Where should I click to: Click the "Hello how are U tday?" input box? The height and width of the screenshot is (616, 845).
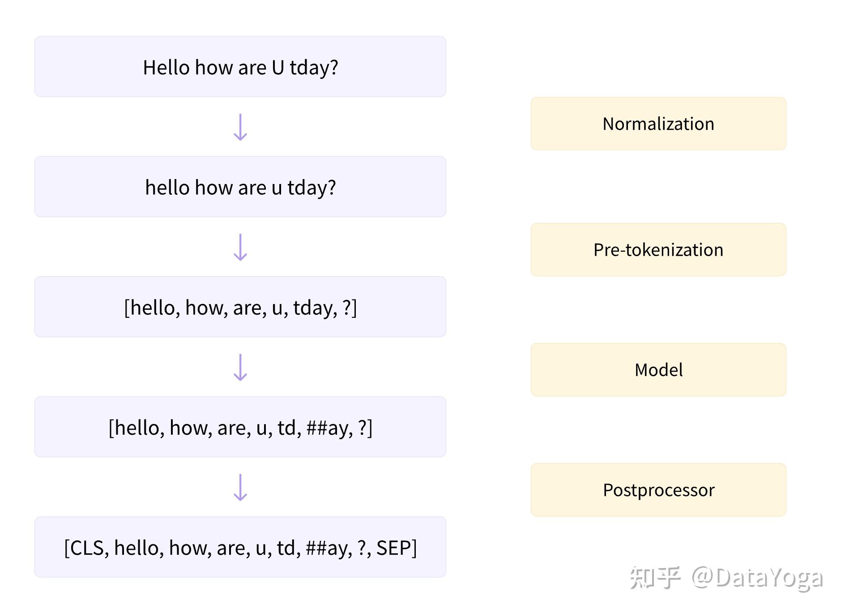(x=240, y=67)
